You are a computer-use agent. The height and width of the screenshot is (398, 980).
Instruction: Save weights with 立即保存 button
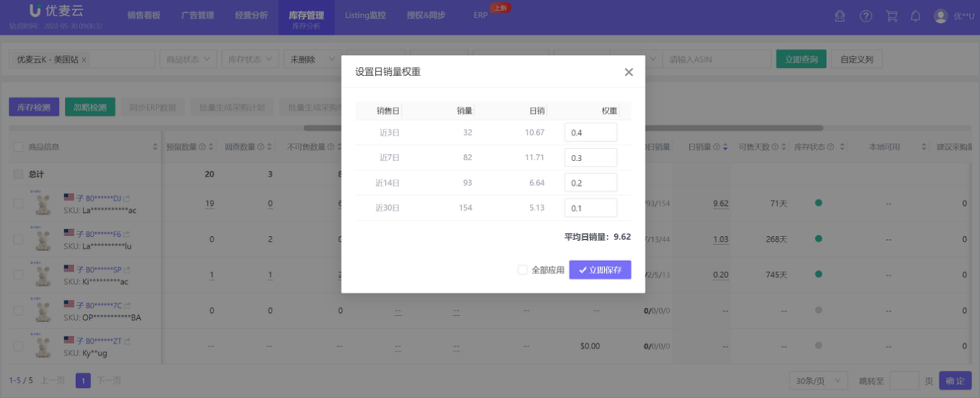(600, 269)
